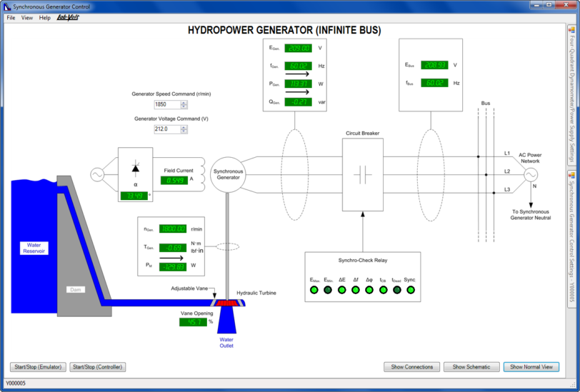This screenshot has width=580, height=392.
Task: Click the Sync. indicator LED
Action: (411, 291)
